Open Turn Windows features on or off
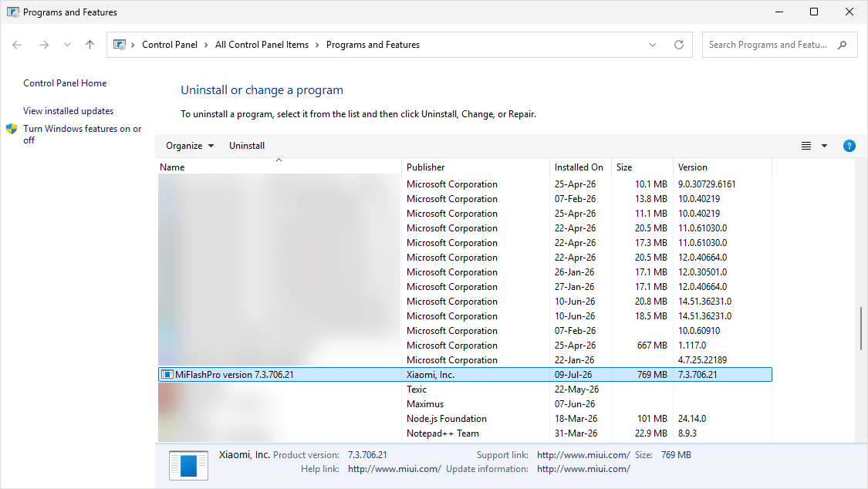 (83, 134)
